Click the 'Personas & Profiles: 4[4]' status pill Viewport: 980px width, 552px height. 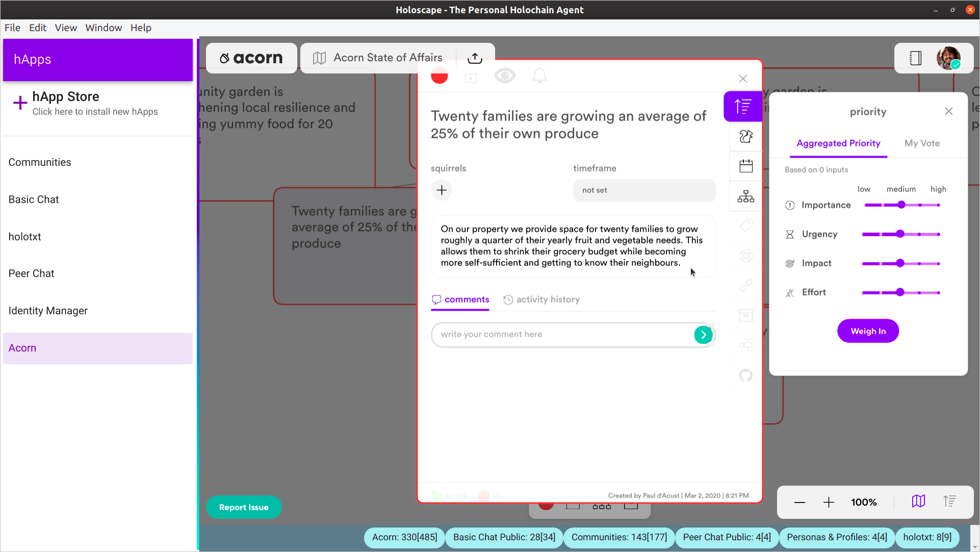(837, 537)
